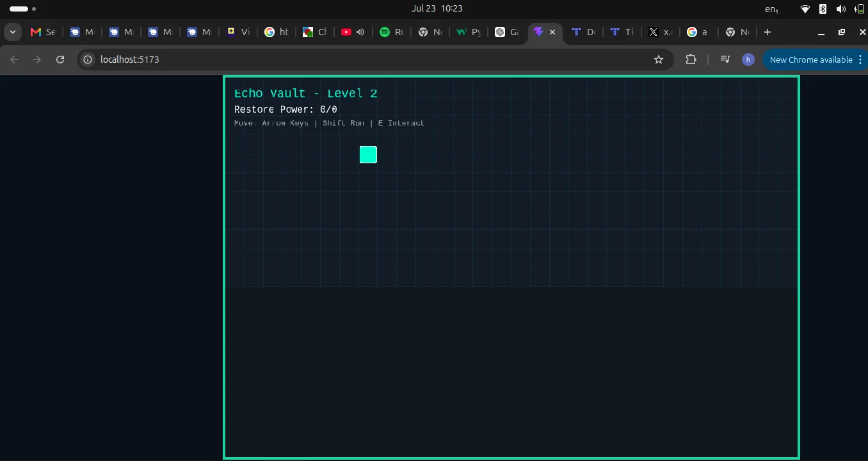Open the Google tab labeled 'ht'
The width and height of the screenshot is (868, 461).
[x=277, y=32]
